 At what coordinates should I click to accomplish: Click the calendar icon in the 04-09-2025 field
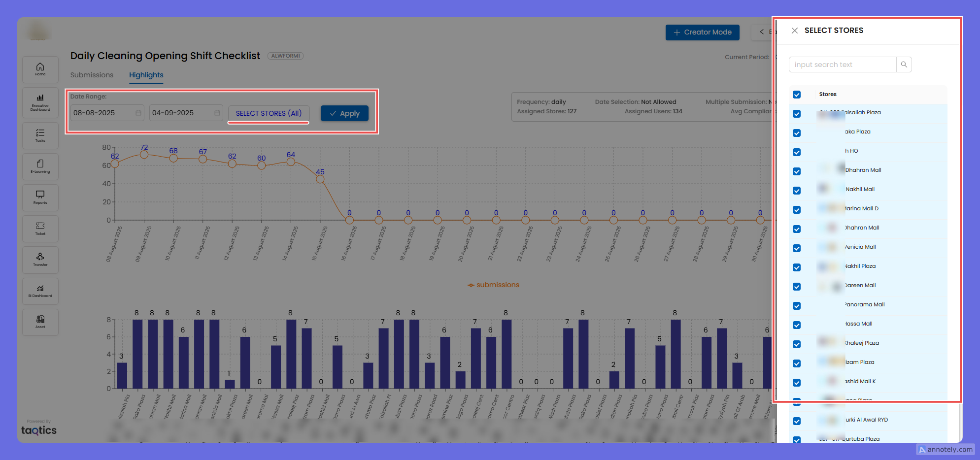[217, 113]
